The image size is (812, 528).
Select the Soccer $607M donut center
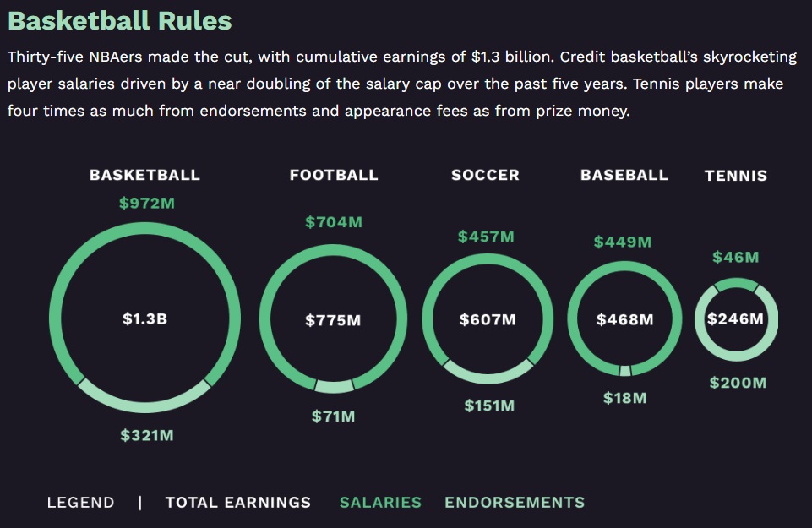488,319
